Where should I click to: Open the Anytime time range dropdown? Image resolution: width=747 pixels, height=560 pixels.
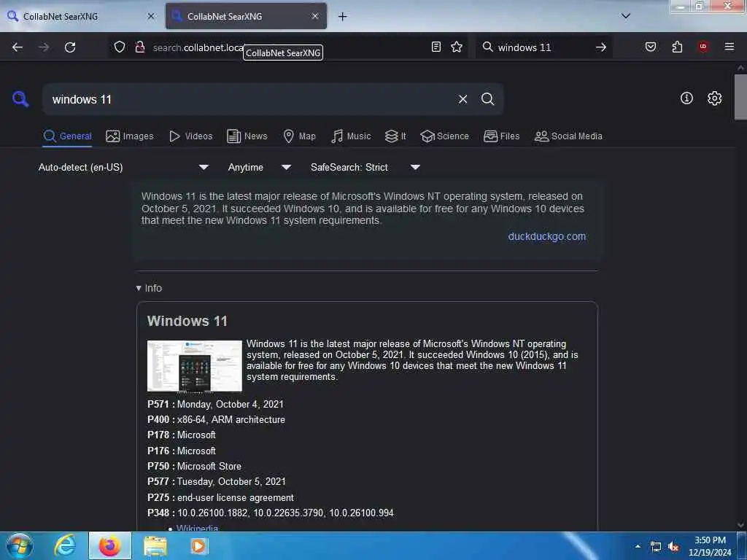pyautogui.click(x=259, y=167)
